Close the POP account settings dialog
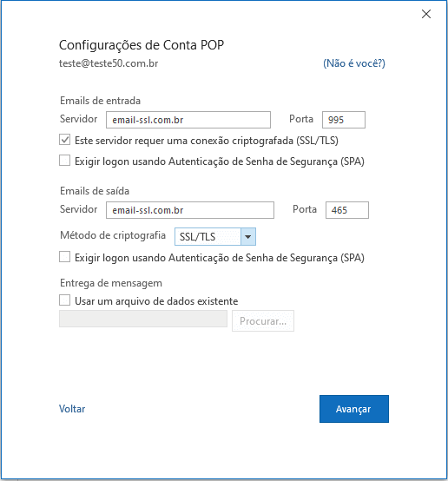 pyautogui.click(x=426, y=14)
